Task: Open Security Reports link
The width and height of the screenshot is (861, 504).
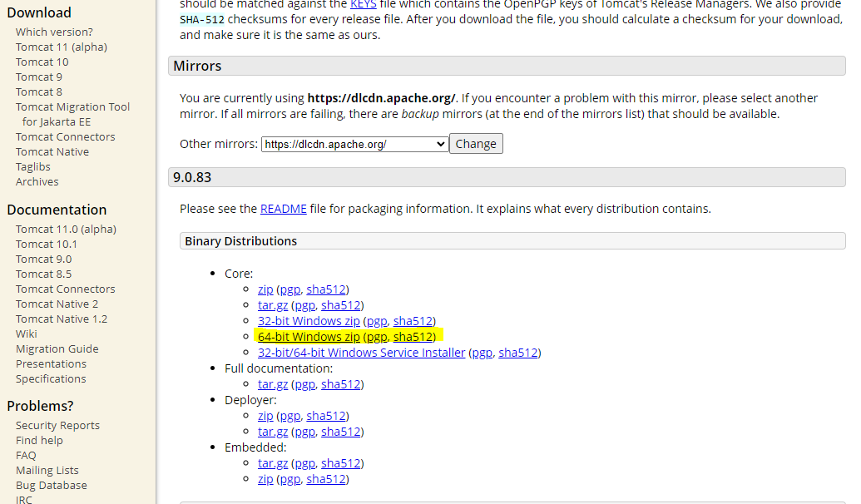Action: click(x=57, y=426)
